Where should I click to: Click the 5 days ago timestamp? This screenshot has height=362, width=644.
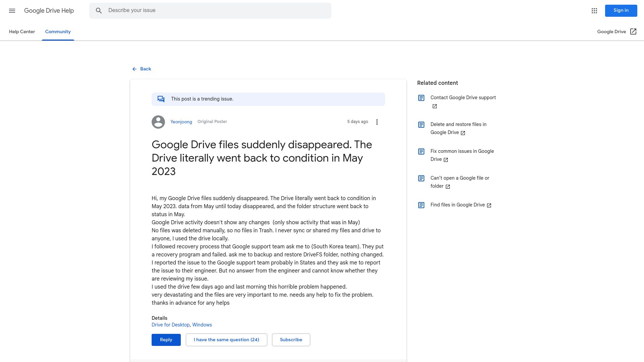coord(358,122)
